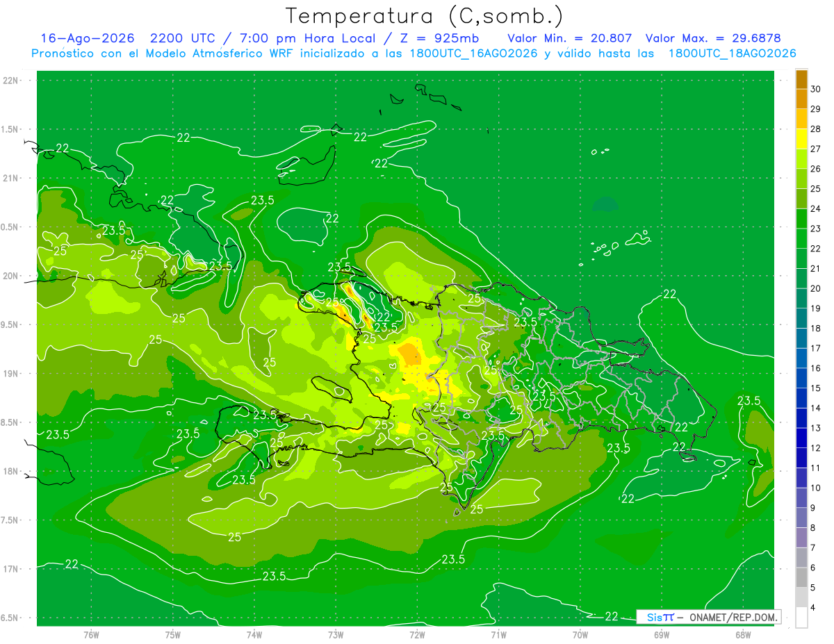Click the "71W" longitude axis label

[x=498, y=635]
